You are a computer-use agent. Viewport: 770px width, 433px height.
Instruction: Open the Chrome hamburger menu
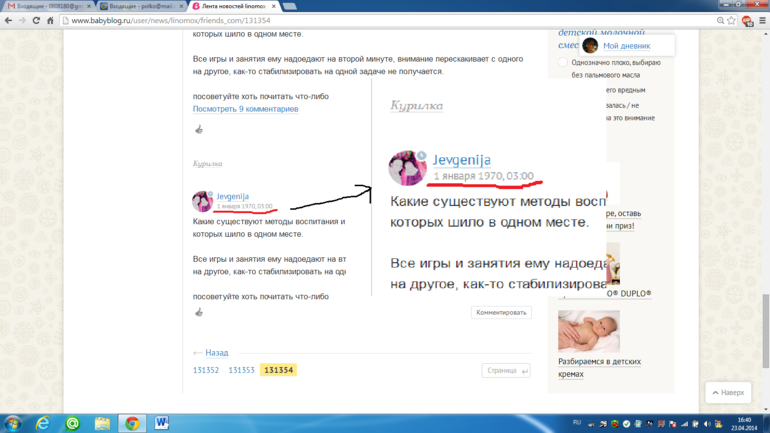(762, 20)
